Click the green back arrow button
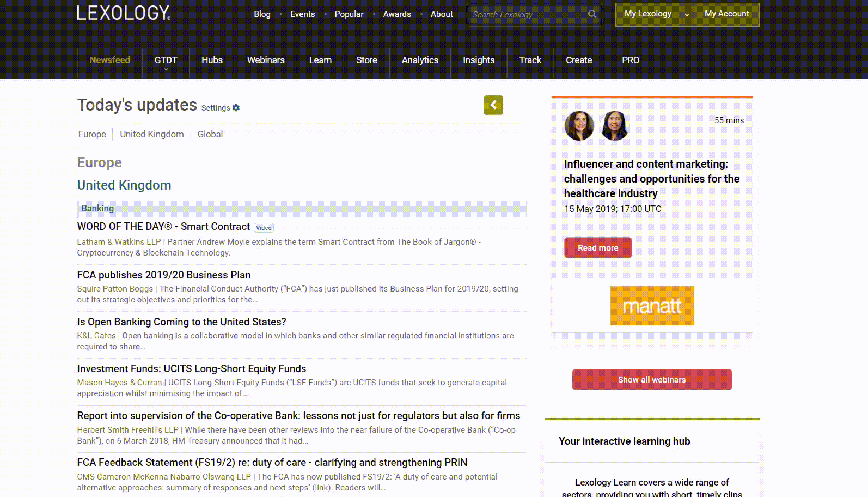This screenshot has width=868, height=497. 493,105
